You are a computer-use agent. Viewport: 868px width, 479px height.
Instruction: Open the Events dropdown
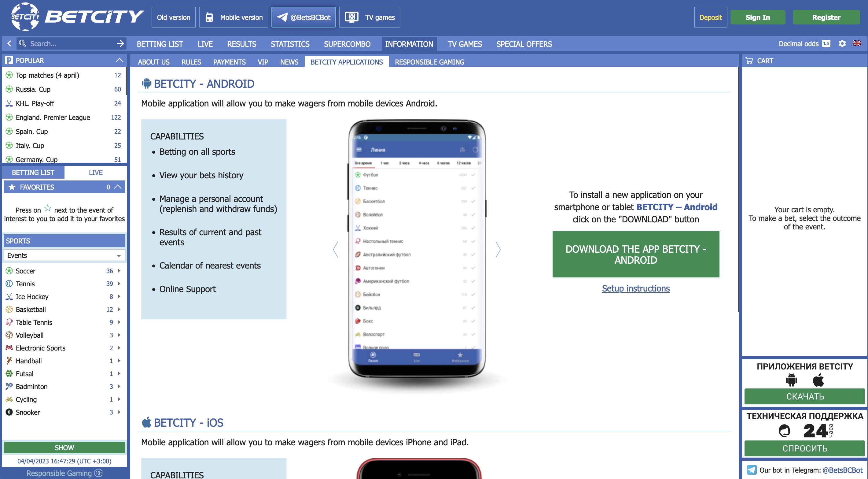[x=64, y=255]
